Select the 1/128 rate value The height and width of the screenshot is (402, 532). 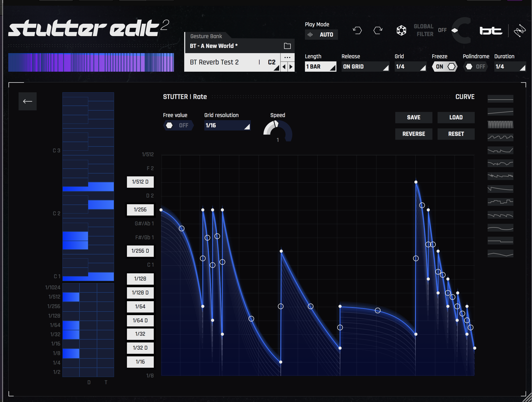(x=140, y=279)
